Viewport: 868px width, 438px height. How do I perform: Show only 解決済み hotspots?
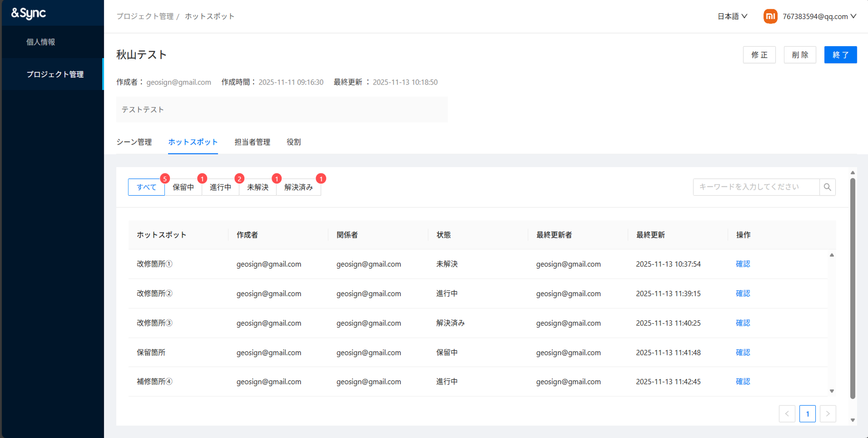(298, 187)
